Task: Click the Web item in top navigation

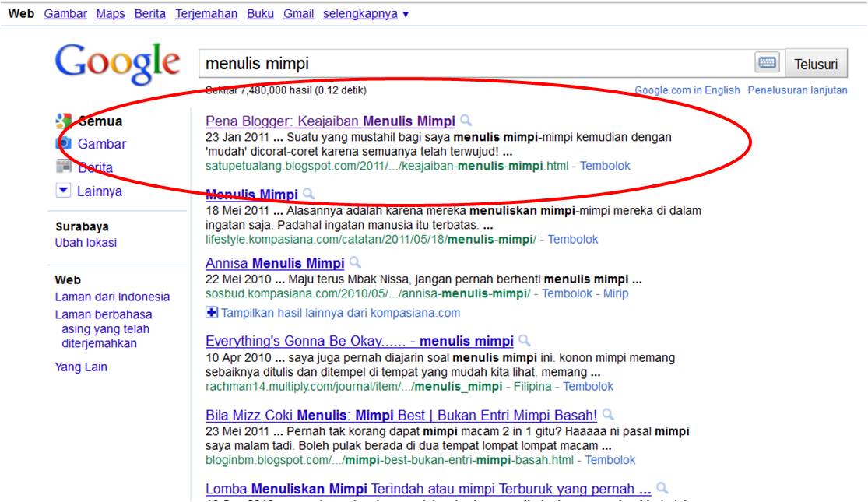Action: 21,14
